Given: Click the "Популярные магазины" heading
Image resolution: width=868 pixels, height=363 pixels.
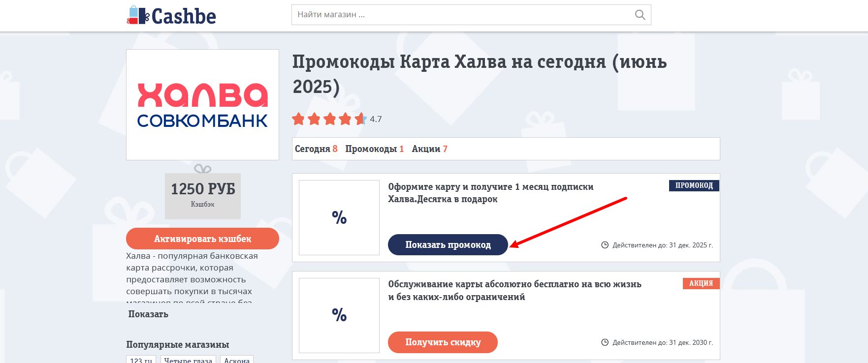Looking at the screenshot, I should coord(178,344).
